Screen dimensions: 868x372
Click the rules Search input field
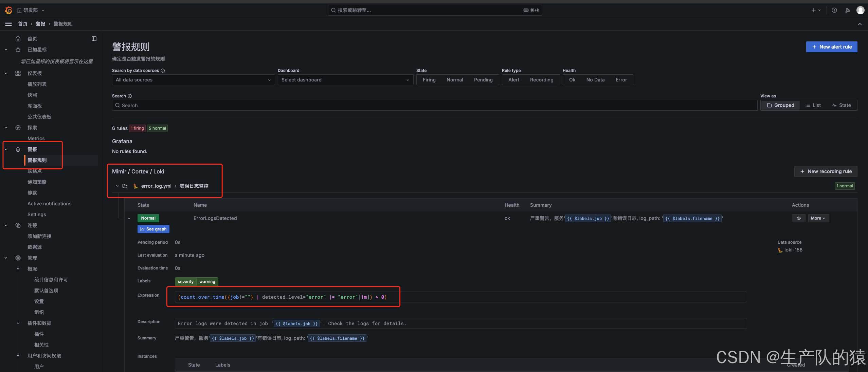click(434, 105)
